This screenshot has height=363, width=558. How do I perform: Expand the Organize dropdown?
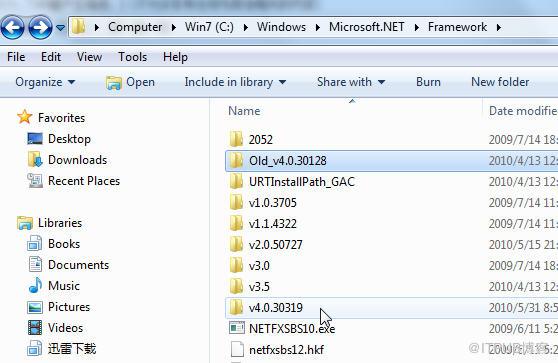(x=45, y=82)
